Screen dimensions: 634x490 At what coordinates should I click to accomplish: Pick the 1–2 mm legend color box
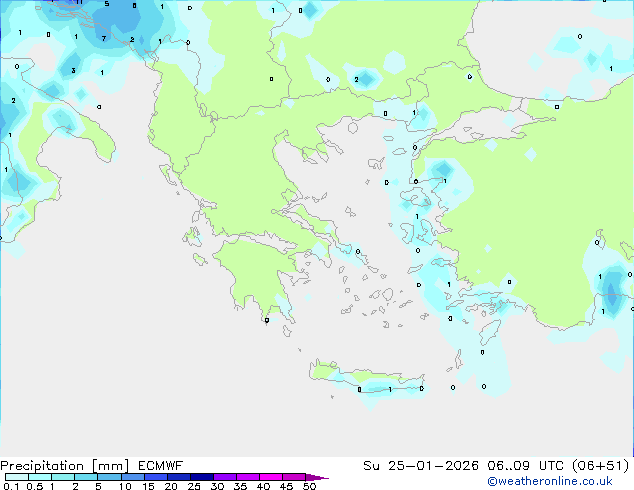63,477
